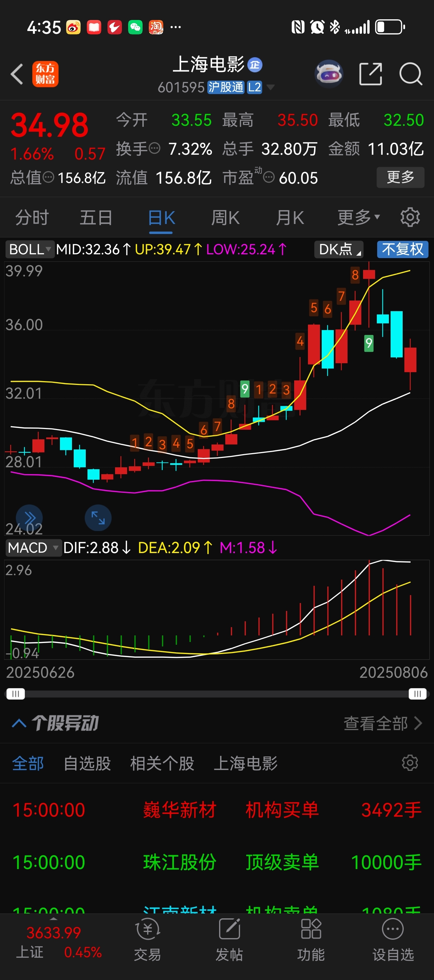
Task: Tap the info icon next to 总值
Action: pyautogui.click(x=48, y=177)
